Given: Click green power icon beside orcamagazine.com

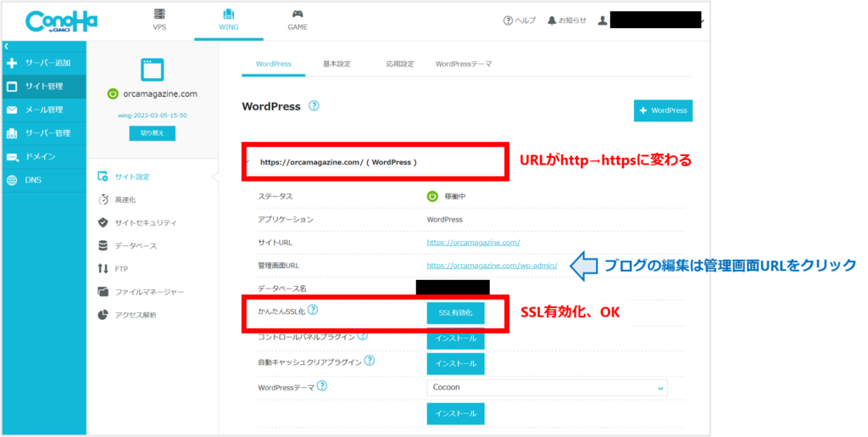Looking at the screenshot, I should click(x=113, y=94).
